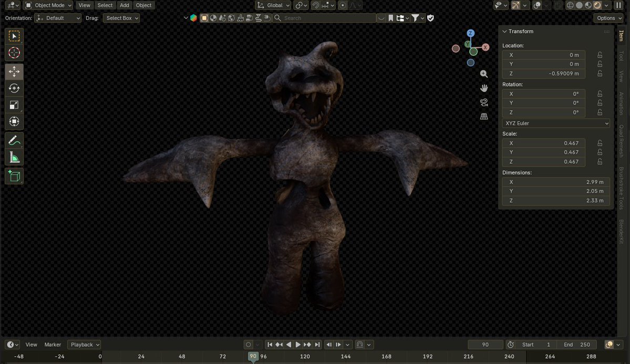The height and width of the screenshot is (364, 630).
Task: Click the bookmark icon next to search
Action: click(390, 18)
